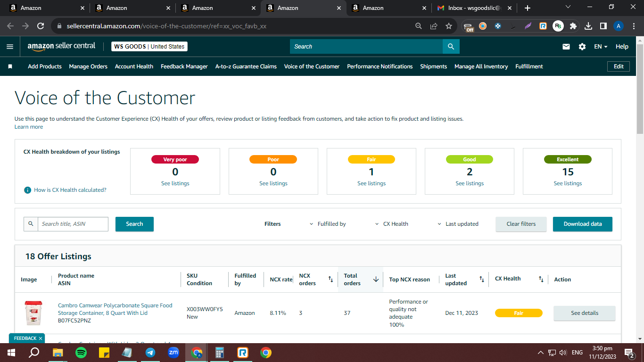Click the RS round extension icon
644x362 pixels.
click(558, 26)
